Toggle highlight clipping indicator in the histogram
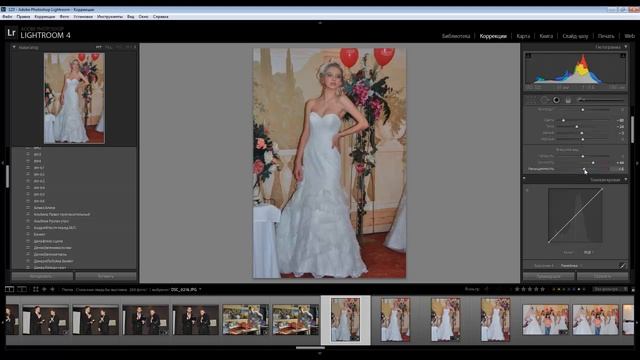This screenshot has height=360, width=640. 623,56
